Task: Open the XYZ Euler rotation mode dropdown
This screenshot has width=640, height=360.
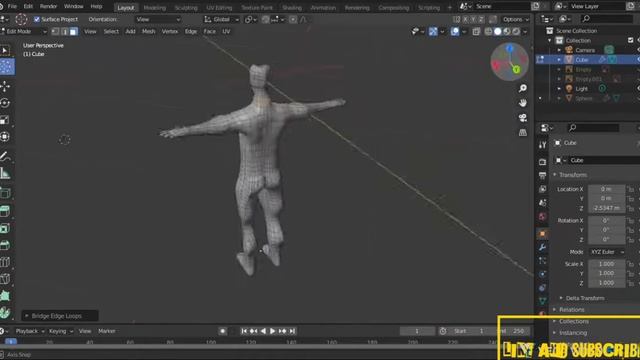Action: pyautogui.click(x=607, y=252)
